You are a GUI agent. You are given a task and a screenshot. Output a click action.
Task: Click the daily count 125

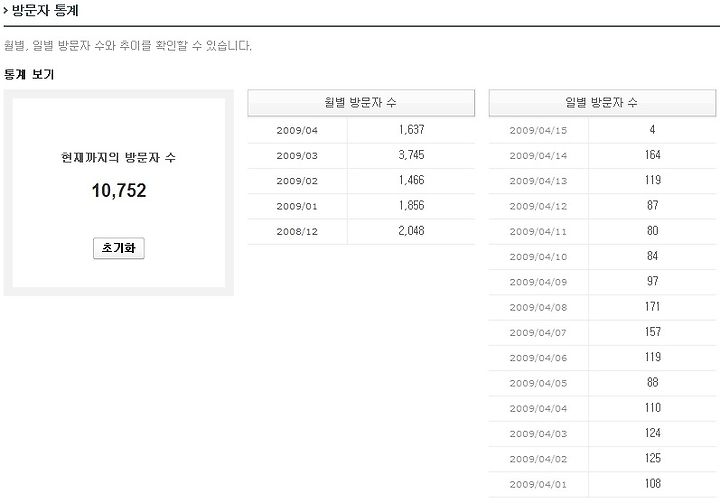(x=652, y=458)
